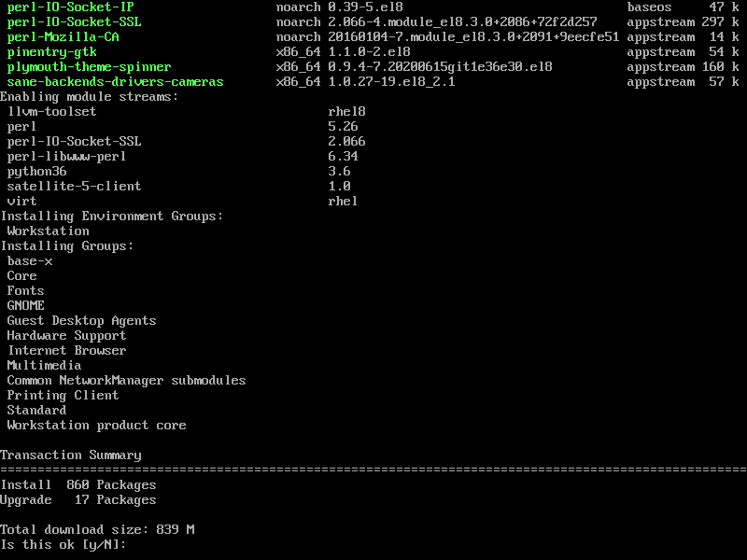Click the virt module stream entry

[x=21, y=201]
